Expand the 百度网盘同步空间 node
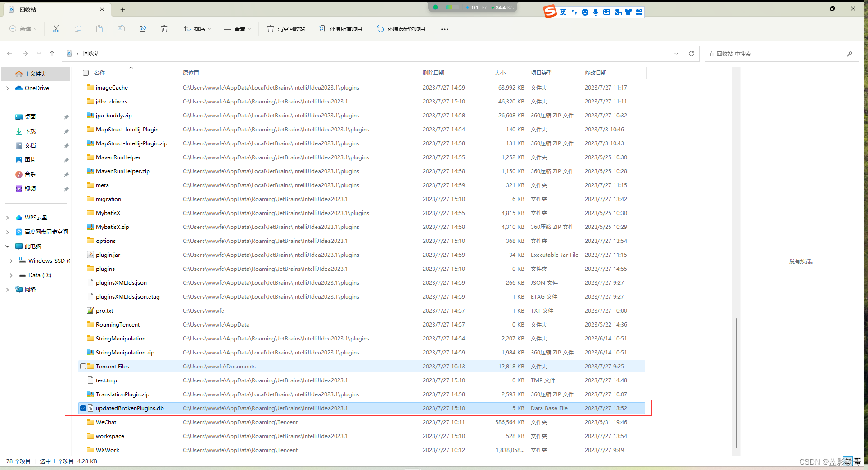Screen dimensions: 868x470 (7, 232)
